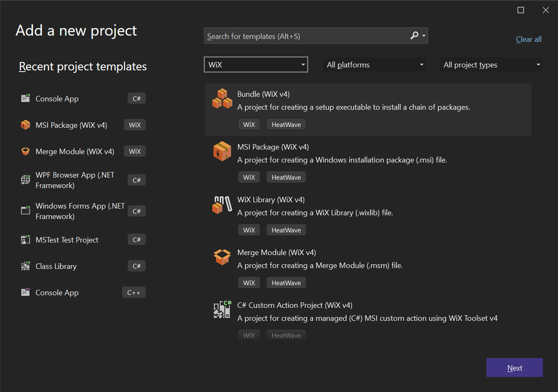Open the WiX language dropdown

point(303,64)
